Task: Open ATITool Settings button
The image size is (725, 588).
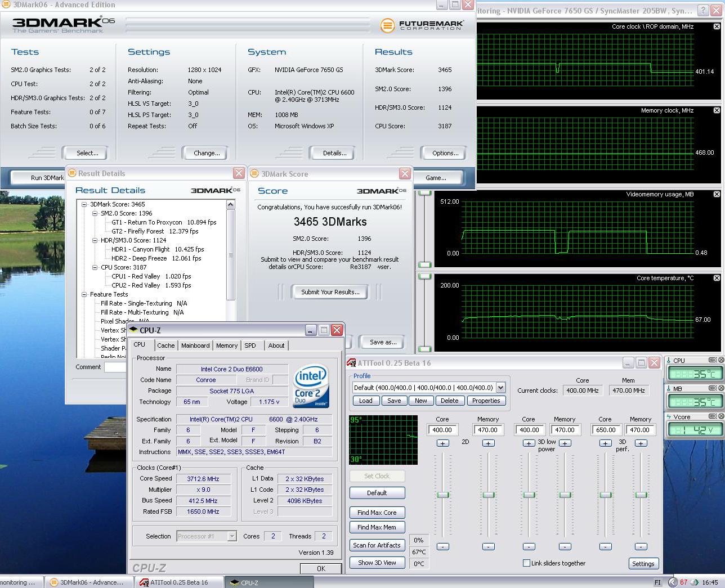Action: [x=643, y=564]
